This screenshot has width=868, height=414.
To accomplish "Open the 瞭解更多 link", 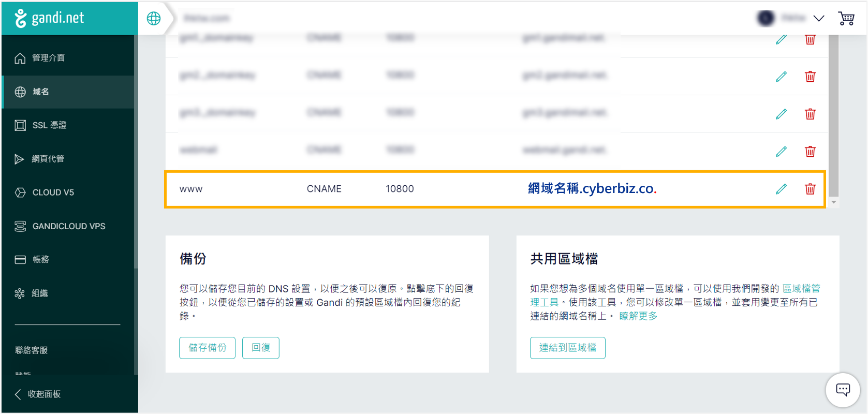I will point(638,316).
